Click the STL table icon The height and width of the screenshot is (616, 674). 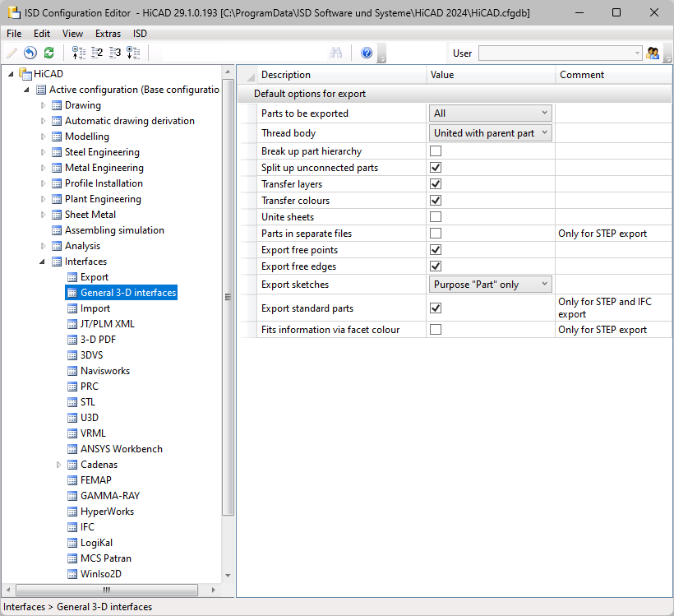pyautogui.click(x=72, y=402)
